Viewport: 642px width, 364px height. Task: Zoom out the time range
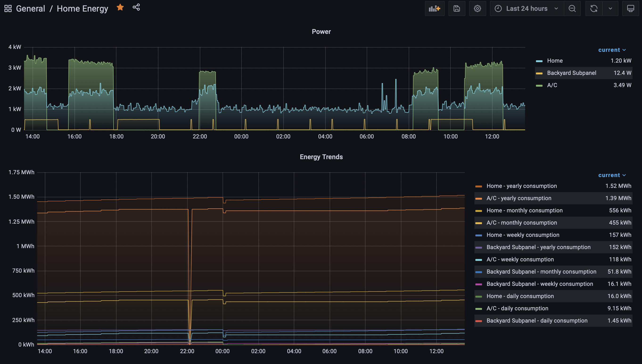tap(572, 8)
